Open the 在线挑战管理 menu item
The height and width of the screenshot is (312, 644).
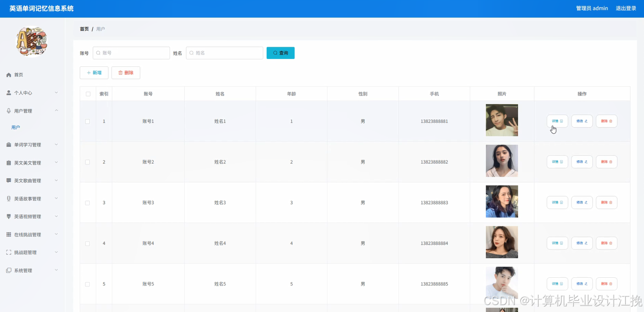coord(32,234)
